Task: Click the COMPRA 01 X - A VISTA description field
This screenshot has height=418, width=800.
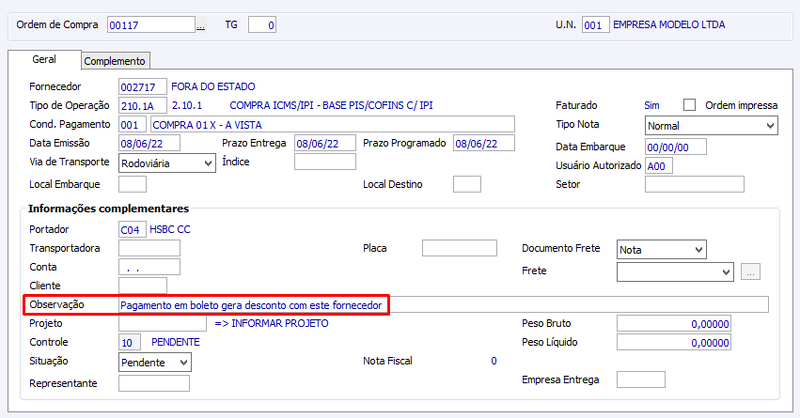Action: (332, 125)
